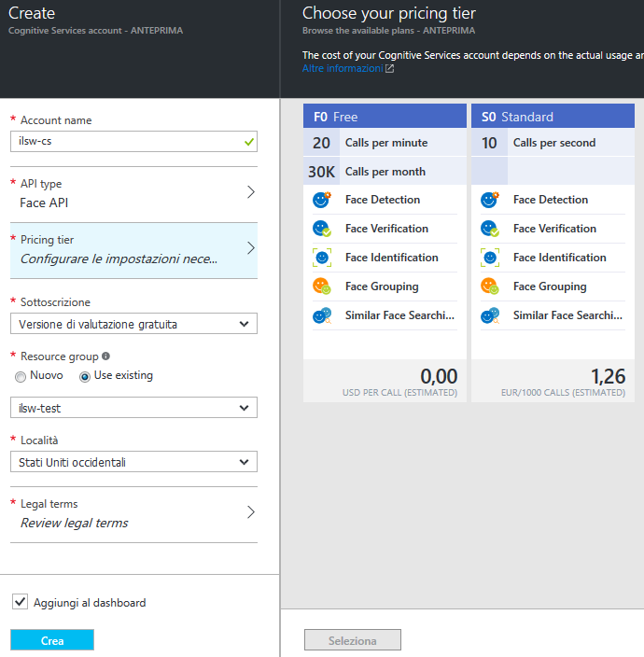The image size is (644, 657).
Task: Select the F0 Free plan header
Action: tap(385, 116)
